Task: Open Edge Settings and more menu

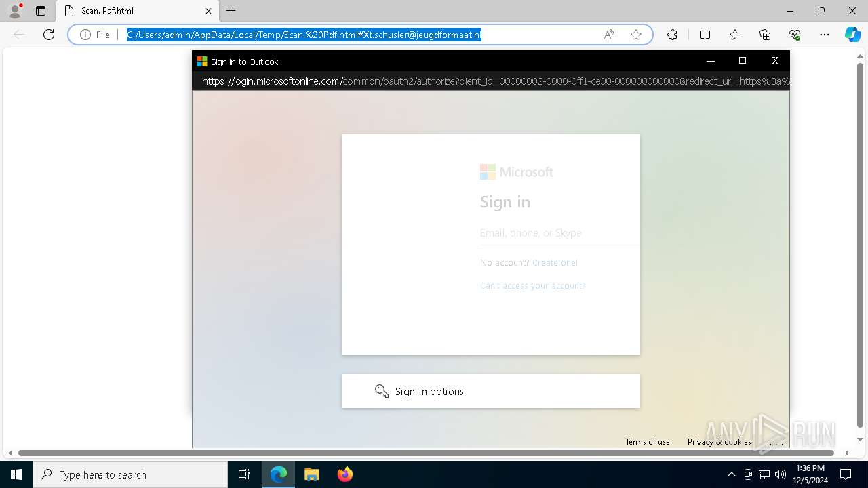Action: (825, 35)
